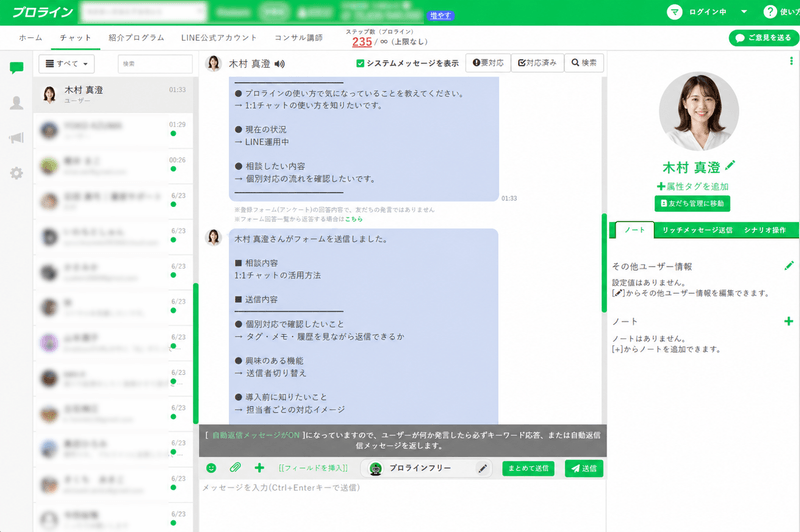The image size is (800, 532).
Task: Click the 増やす button in top bar
Action: coord(440,16)
